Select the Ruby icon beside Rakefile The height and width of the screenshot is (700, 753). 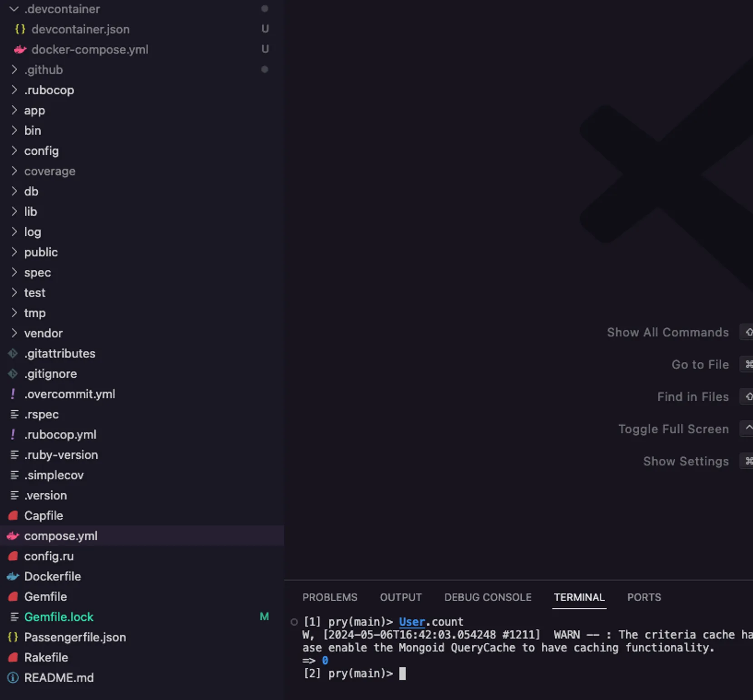click(13, 657)
